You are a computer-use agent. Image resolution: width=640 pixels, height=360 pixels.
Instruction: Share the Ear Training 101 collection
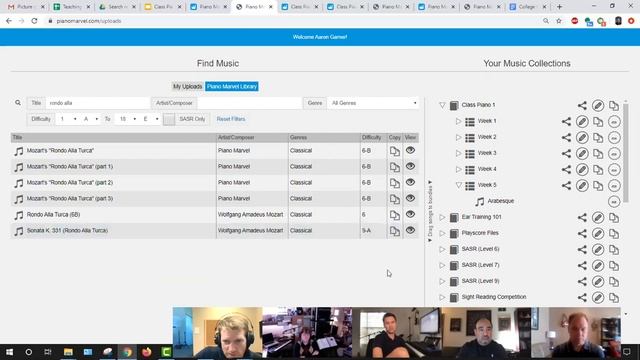coord(582,218)
